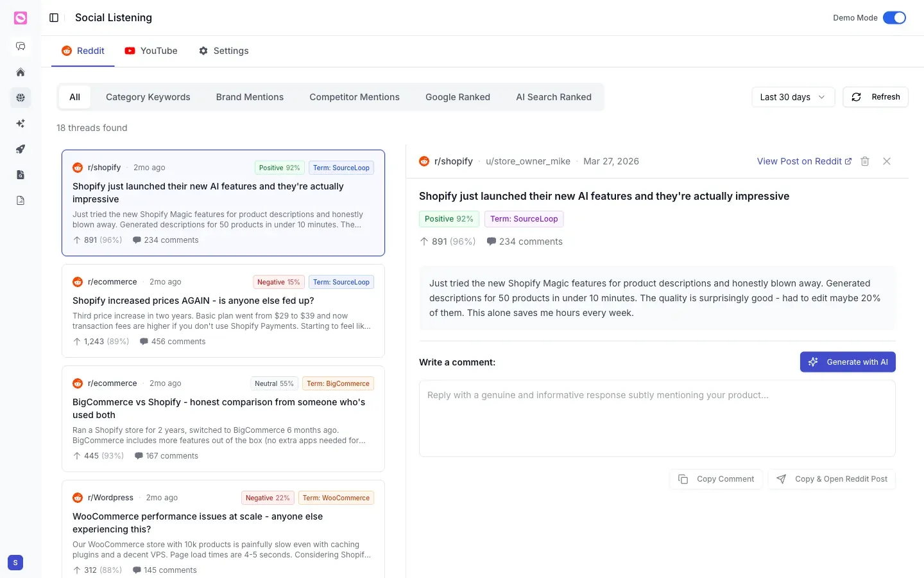
Task: Click the Negative 15% sentiment badge
Action: pyautogui.click(x=278, y=282)
